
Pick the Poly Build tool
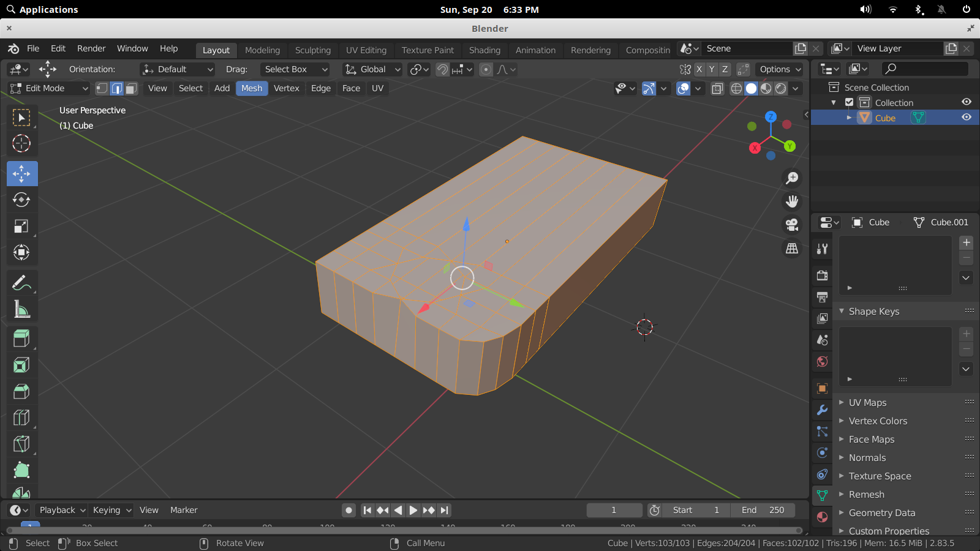click(21, 470)
